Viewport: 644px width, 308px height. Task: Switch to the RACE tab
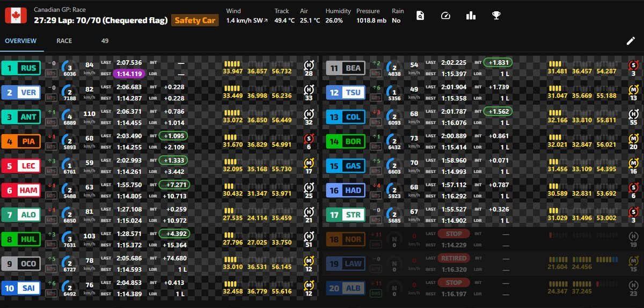tap(64, 41)
